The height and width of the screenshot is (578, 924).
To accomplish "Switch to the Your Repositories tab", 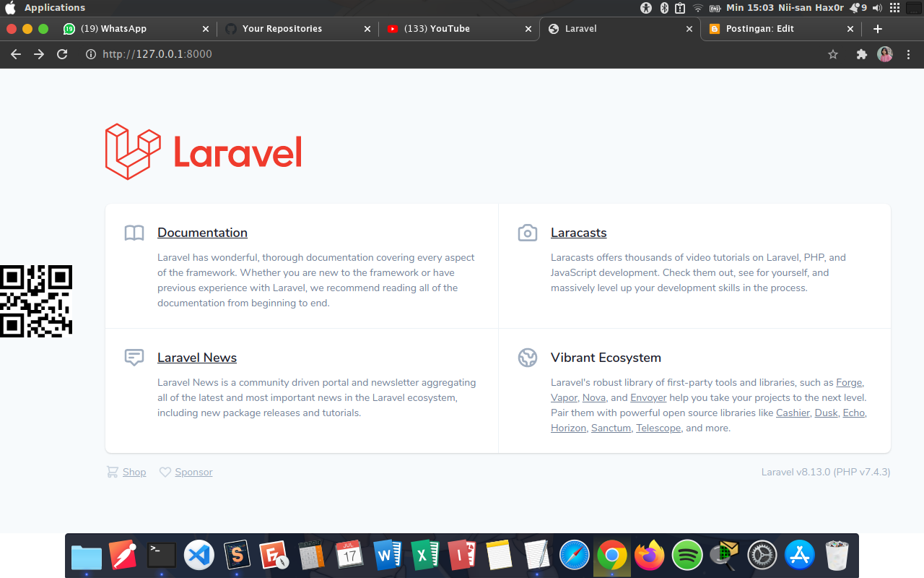I will point(297,29).
